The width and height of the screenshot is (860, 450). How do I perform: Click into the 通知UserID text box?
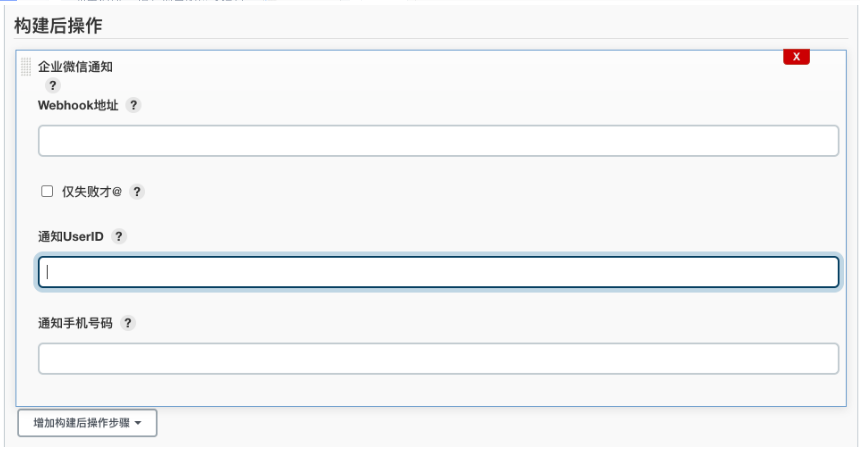coord(438,272)
